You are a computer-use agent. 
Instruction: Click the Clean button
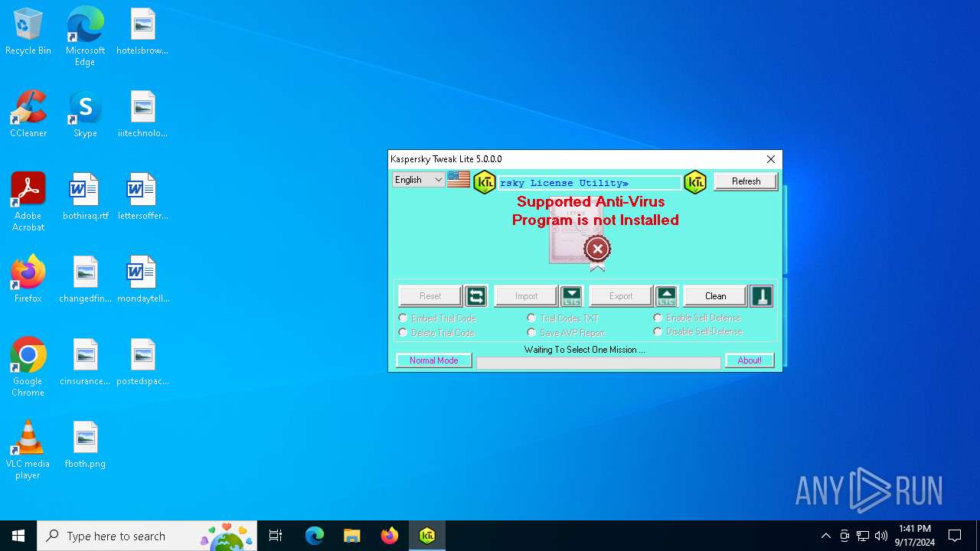[715, 296]
